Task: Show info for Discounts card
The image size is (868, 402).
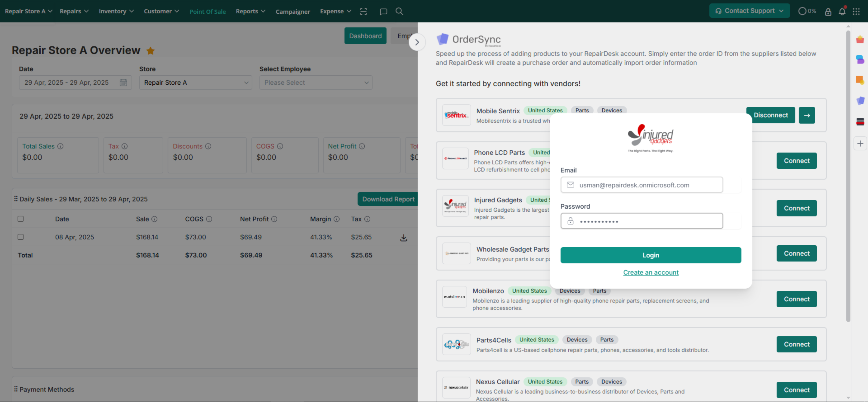Action: 208,146
